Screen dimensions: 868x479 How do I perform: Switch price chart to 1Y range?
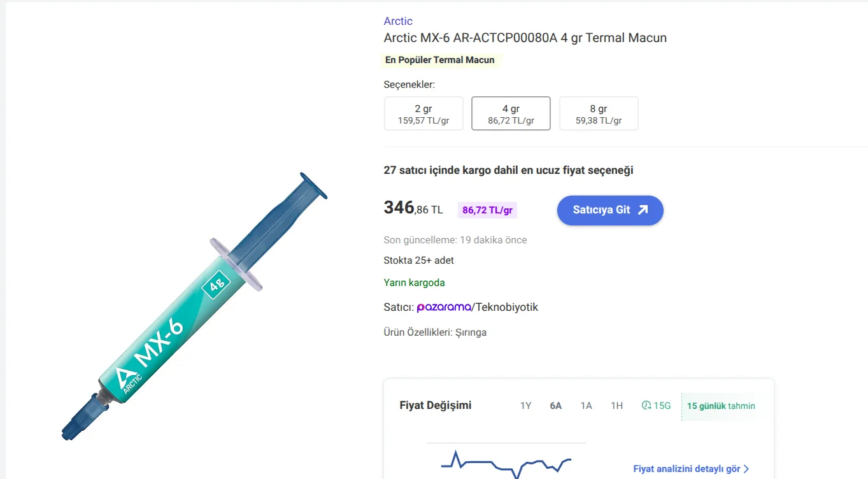click(x=525, y=406)
